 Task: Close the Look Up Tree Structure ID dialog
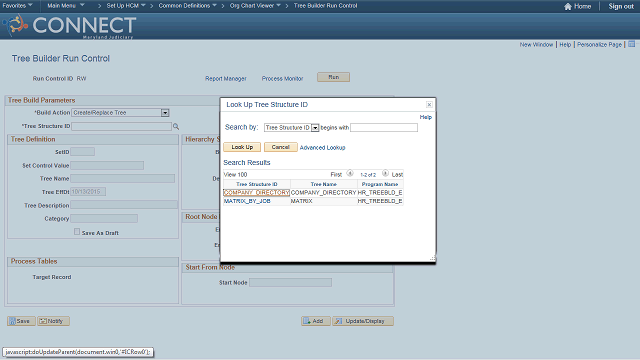pyautogui.click(x=429, y=104)
